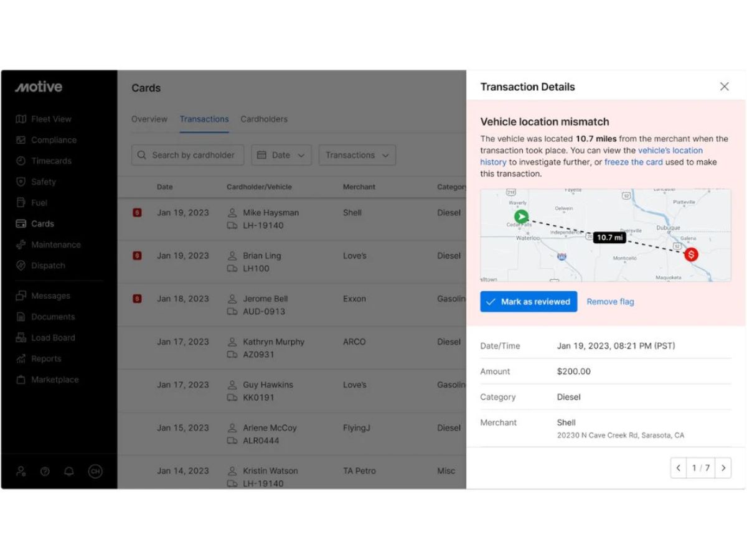Open the notifications bell icon

tap(69, 471)
